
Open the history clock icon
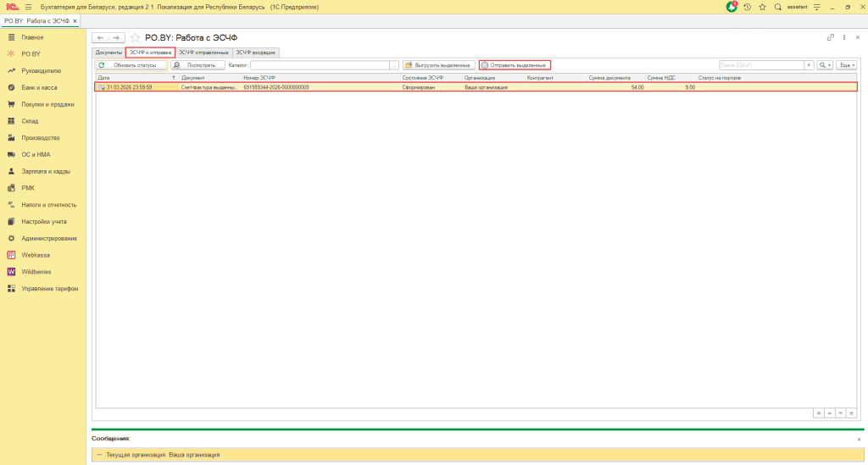pyautogui.click(x=748, y=7)
